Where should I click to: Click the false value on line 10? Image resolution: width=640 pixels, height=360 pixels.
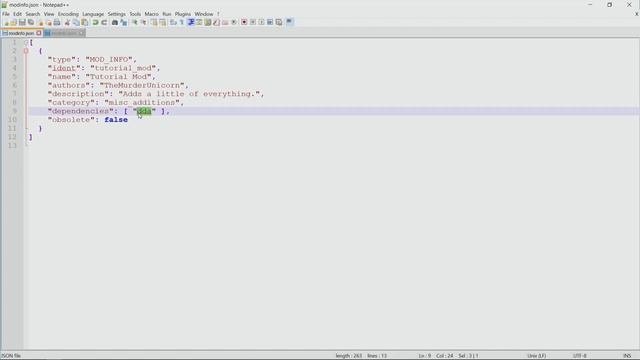pyautogui.click(x=116, y=120)
